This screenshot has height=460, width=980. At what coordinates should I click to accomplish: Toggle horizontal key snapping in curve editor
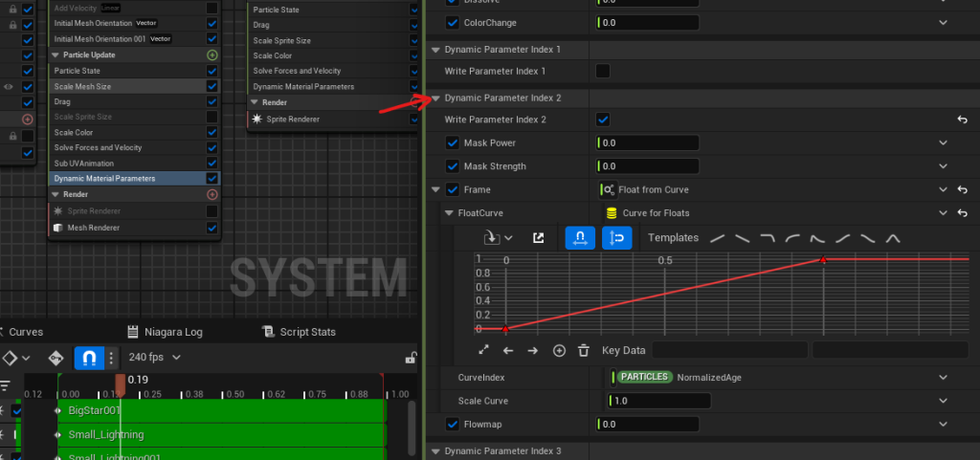pos(580,238)
